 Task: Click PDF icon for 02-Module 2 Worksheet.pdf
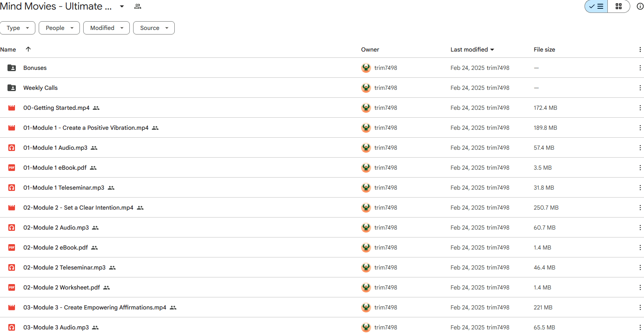[12, 287]
